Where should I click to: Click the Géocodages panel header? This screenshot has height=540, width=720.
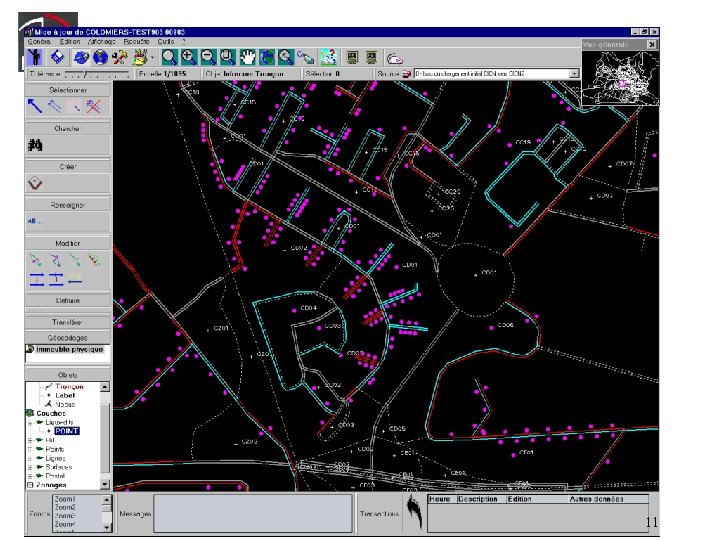tap(68, 338)
